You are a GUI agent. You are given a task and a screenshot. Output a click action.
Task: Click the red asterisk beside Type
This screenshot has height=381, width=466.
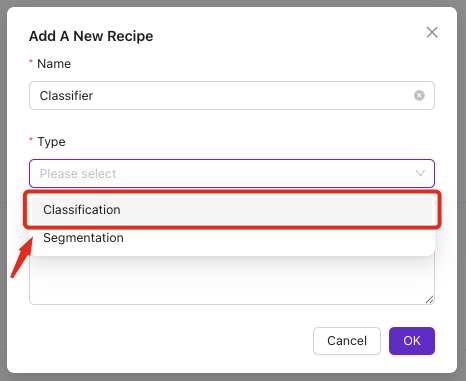click(x=31, y=140)
